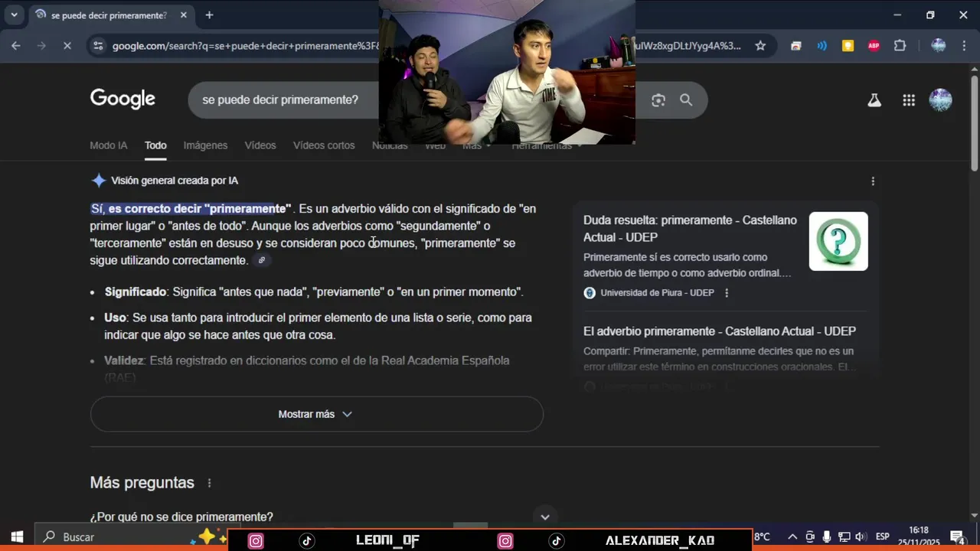Switch to the Vídeos tab
This screenshot has width=980, height=551.
[260, 145]
